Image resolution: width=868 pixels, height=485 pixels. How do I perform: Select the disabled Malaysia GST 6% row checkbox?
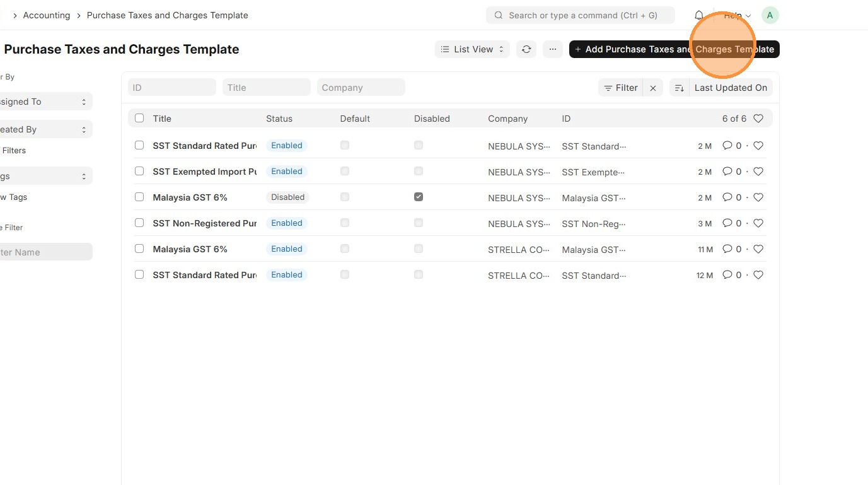139,197
